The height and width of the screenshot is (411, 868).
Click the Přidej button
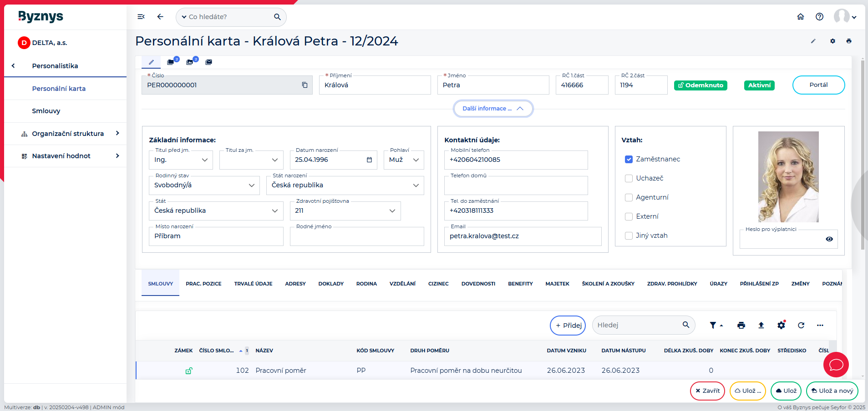(x=568, y=326)
